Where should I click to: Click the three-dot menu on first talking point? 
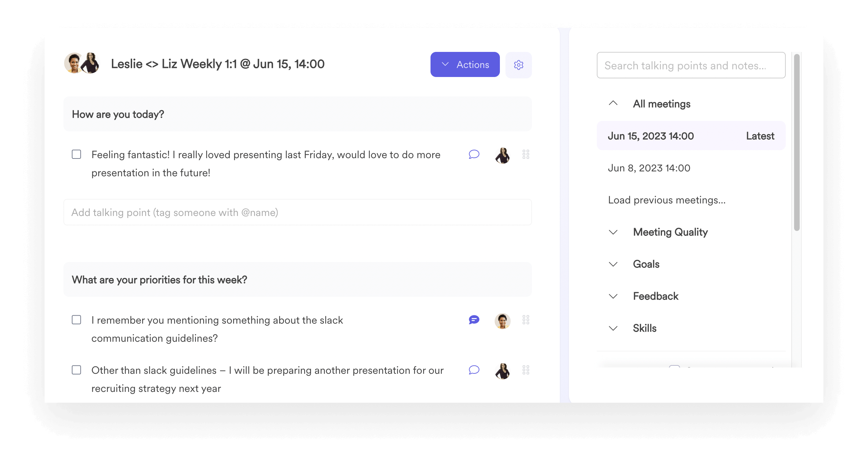point(526,154)
